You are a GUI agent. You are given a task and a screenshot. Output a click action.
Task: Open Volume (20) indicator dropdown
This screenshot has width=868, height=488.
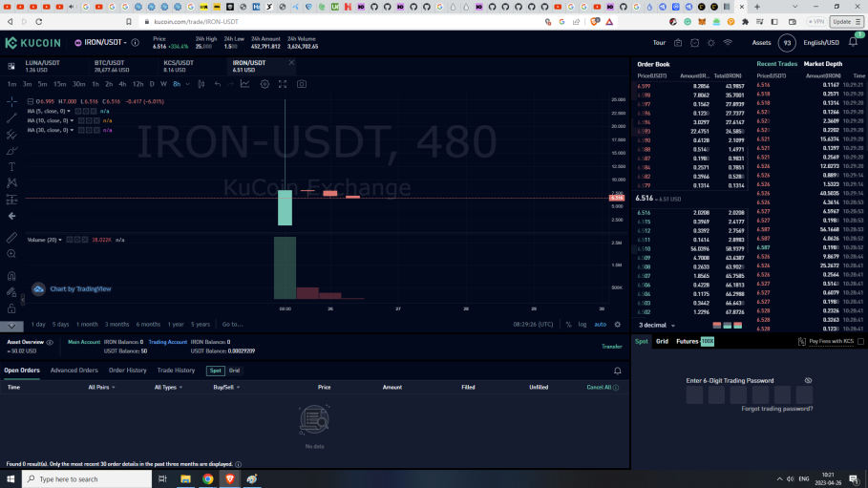pos(60,240)
